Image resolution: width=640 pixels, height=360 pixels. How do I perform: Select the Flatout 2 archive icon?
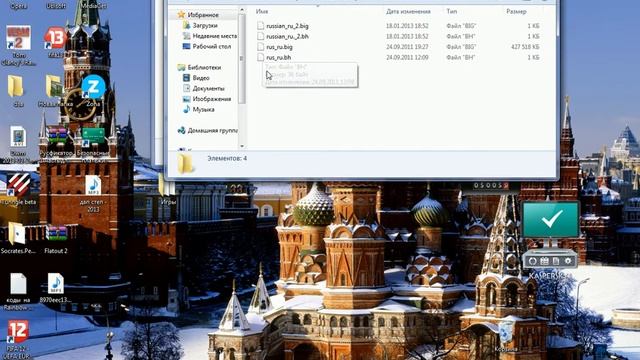pyautogui.click(x=56, y=239)
